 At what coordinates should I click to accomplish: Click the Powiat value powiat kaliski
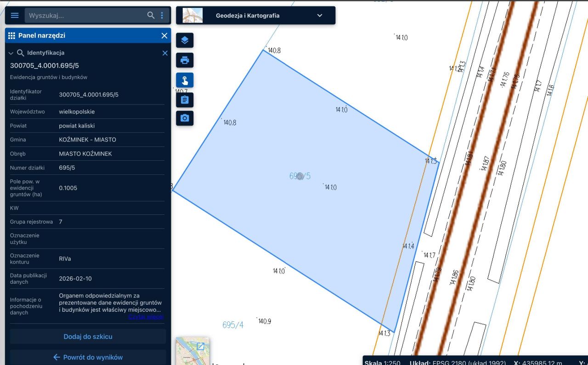77,126
